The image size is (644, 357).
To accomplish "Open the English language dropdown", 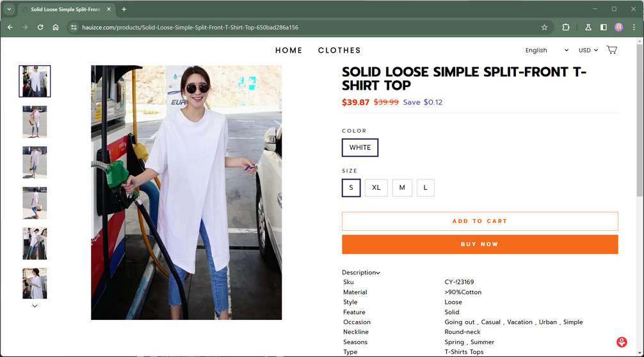I will point(547,50).
